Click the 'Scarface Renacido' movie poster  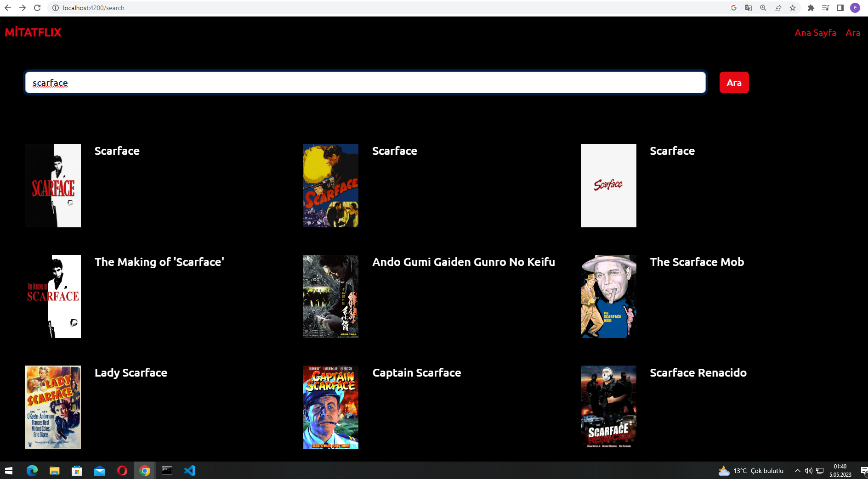(608, 407)
